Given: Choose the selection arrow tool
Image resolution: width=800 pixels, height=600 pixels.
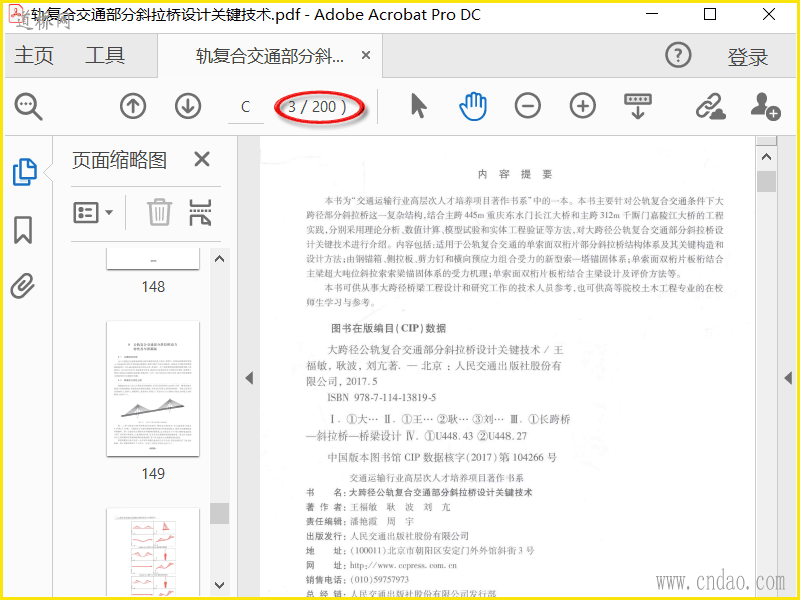Looking at the screenshot, I should 418,106.
